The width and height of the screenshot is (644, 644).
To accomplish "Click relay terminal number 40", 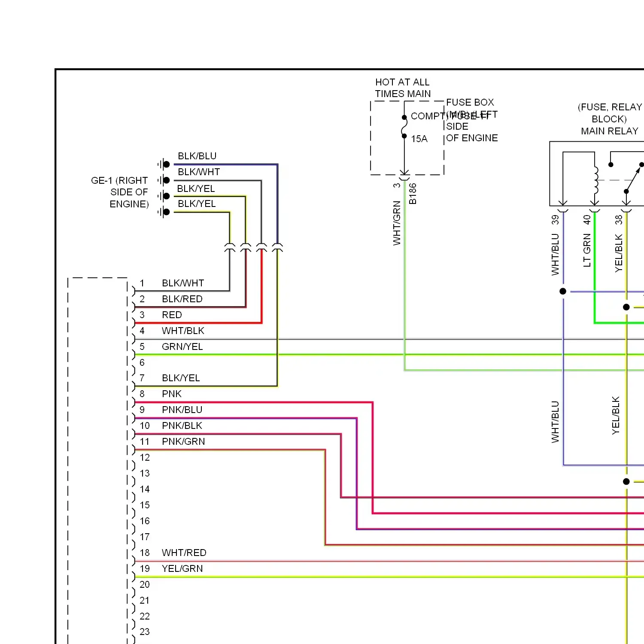I will click(586, 220).
